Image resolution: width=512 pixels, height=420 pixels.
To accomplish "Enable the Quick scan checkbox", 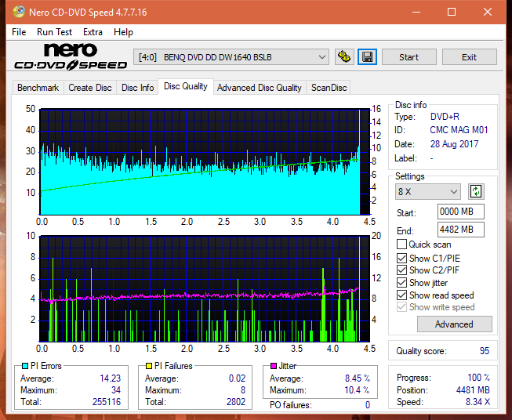I will coord(401,244).
